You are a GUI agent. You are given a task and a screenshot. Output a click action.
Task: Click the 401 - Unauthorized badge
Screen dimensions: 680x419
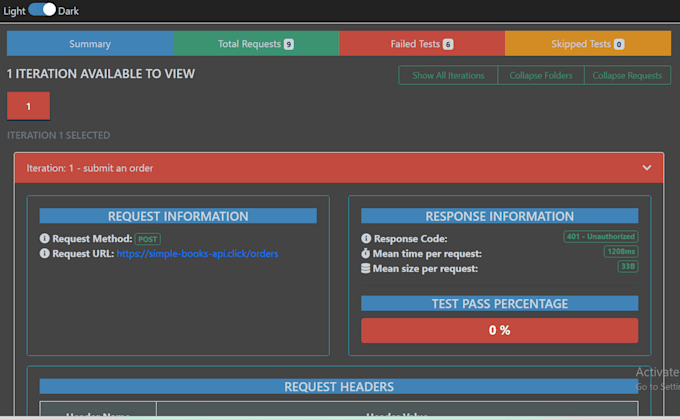point(601,236)
